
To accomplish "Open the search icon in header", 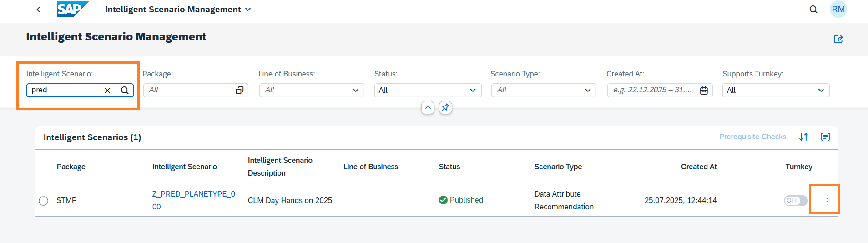I will tap(813, 10).
